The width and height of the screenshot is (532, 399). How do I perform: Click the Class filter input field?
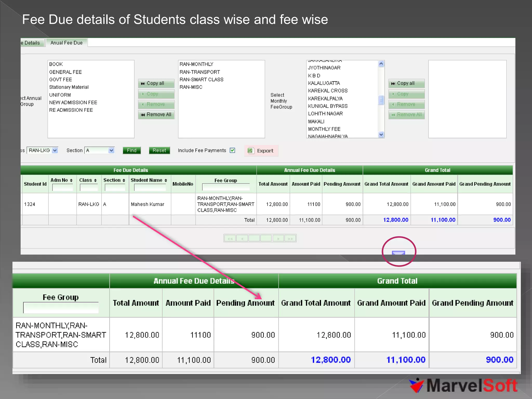tap(89, 188)
